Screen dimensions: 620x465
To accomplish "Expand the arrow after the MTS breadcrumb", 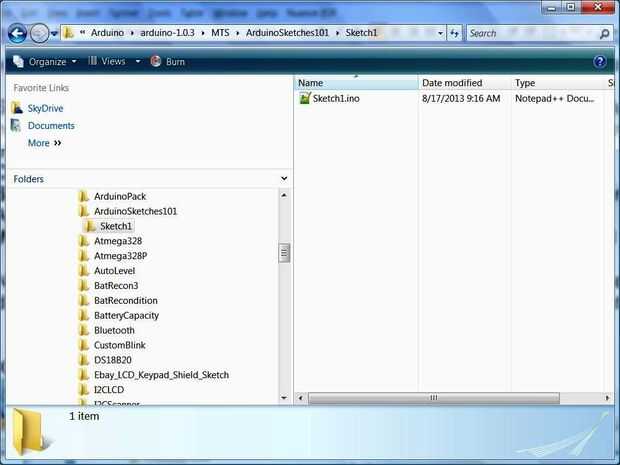I will (238, 33).
